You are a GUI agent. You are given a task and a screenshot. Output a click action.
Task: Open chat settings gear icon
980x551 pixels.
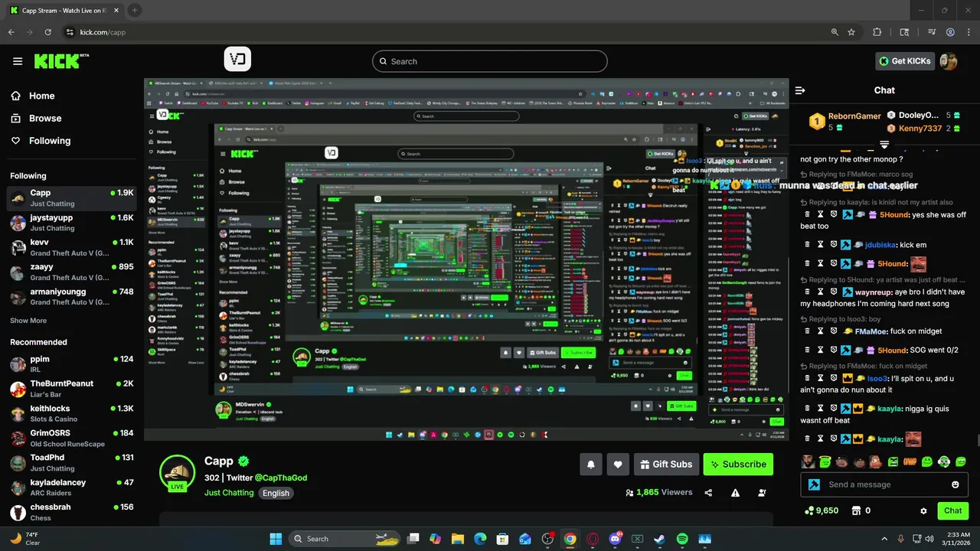tap(923, 510)
